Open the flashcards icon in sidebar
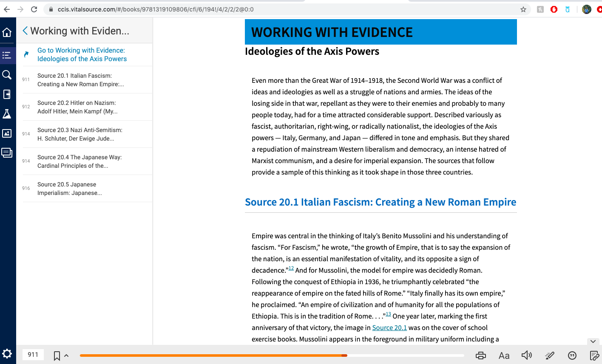Image resolution: width=602 pixels, height=364 pixels. click(7, 94)
